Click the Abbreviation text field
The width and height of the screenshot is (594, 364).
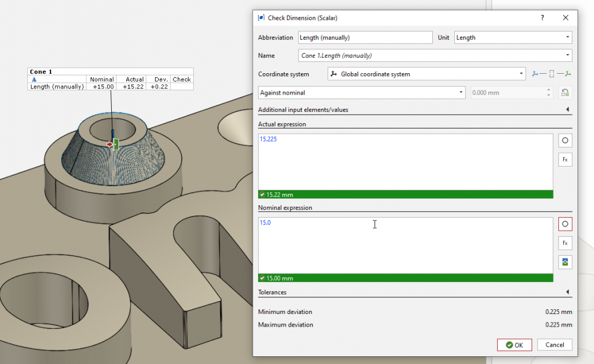click(x=365, y=37)
